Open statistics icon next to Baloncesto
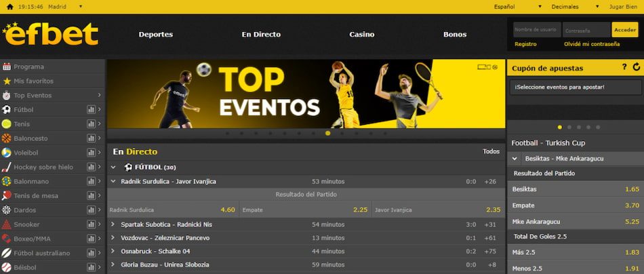644x274 pixels. click(x=91, y=138)
